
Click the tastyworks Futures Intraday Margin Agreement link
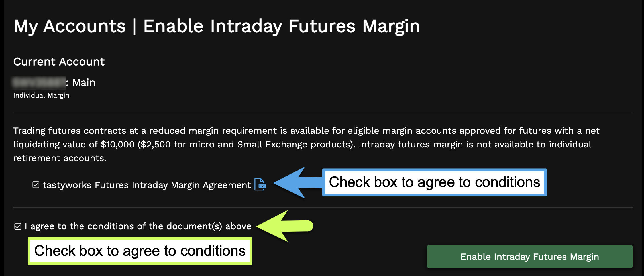tap(145, 185)
